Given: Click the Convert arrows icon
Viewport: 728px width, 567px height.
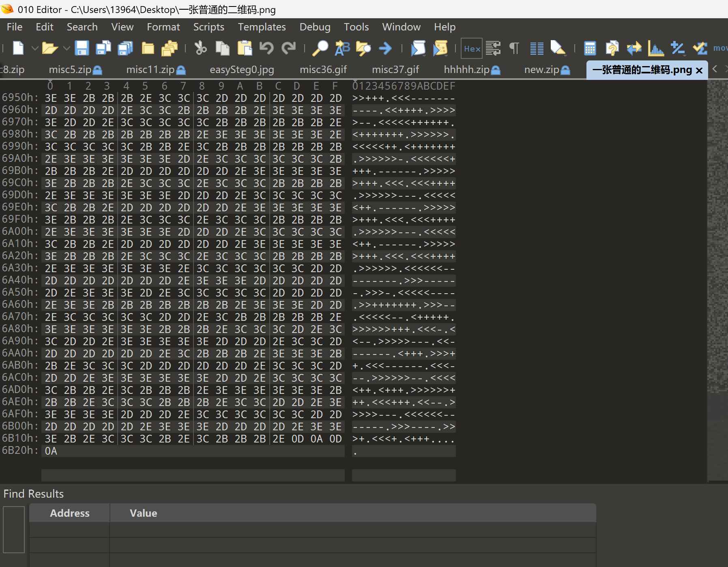Looking at the screenshot, I should pos(634,48).
